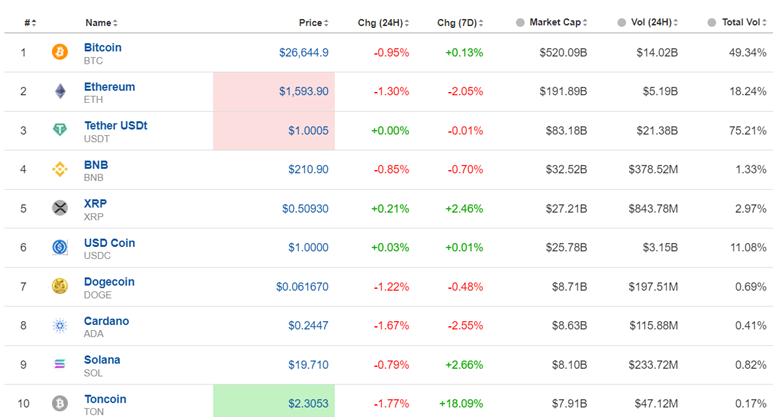
Task: Select XRP market cap $27.21B
Action: (566, 208)
